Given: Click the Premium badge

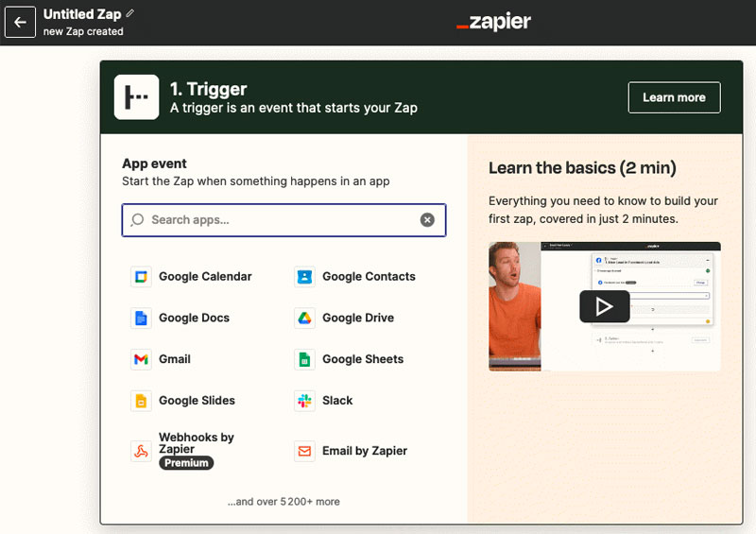Looking at the screenshot, I should (x=186, y=463).
